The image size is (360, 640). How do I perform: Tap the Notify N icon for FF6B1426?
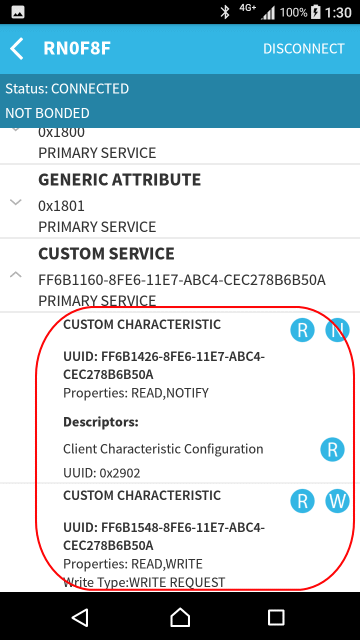(x=337, y=330)
